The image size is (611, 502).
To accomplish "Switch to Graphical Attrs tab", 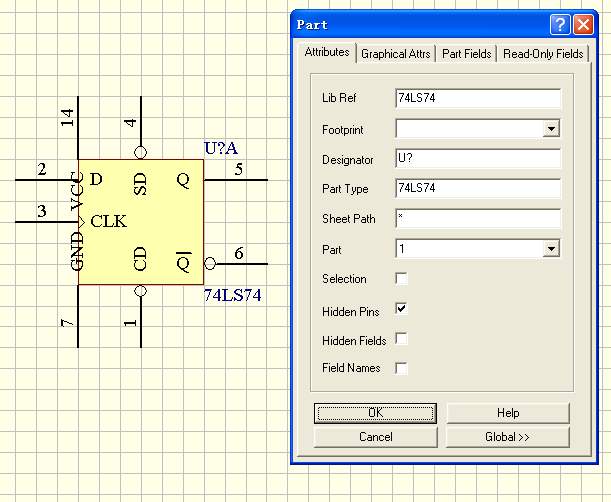I will tap(396, 54).
